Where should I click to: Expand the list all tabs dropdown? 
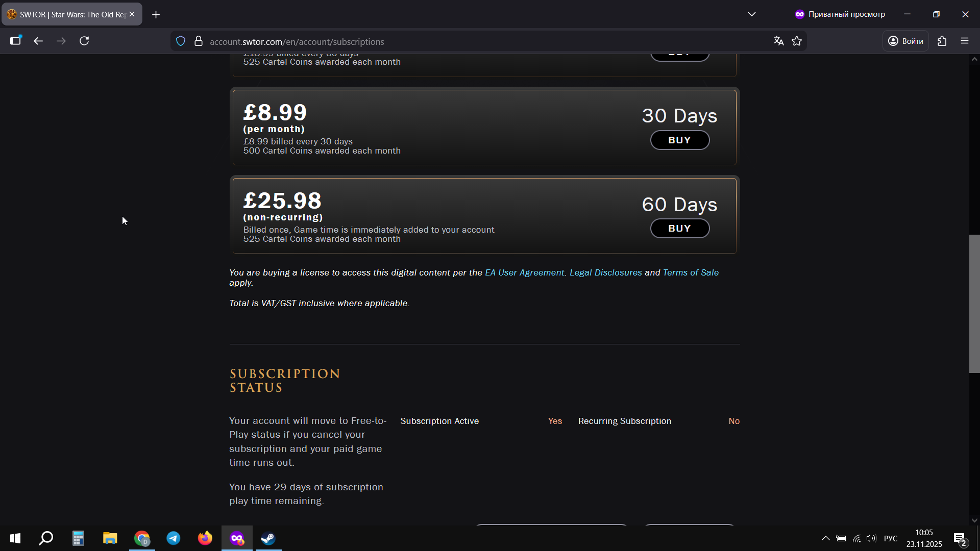(x=752, y=14)
